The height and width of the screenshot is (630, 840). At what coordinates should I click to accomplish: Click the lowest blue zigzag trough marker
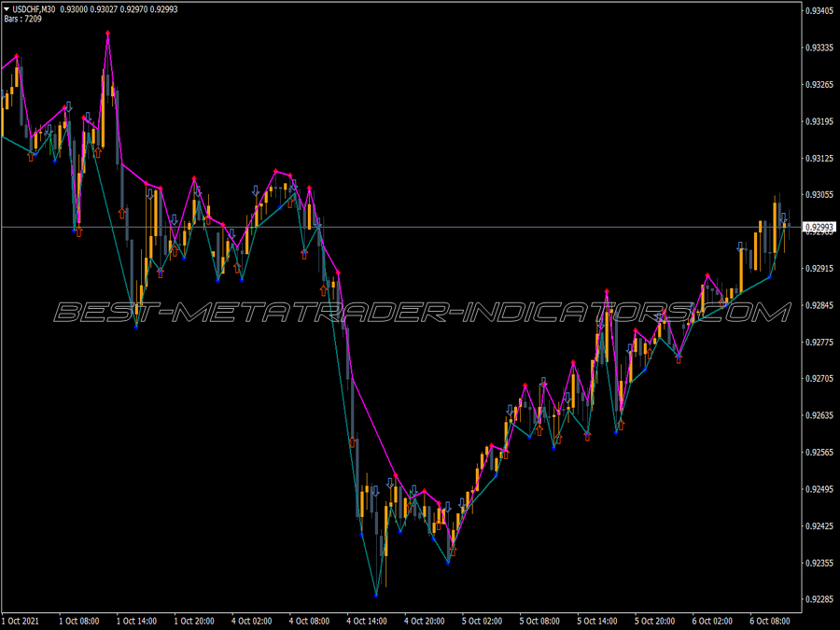click(x=376, y=595)
